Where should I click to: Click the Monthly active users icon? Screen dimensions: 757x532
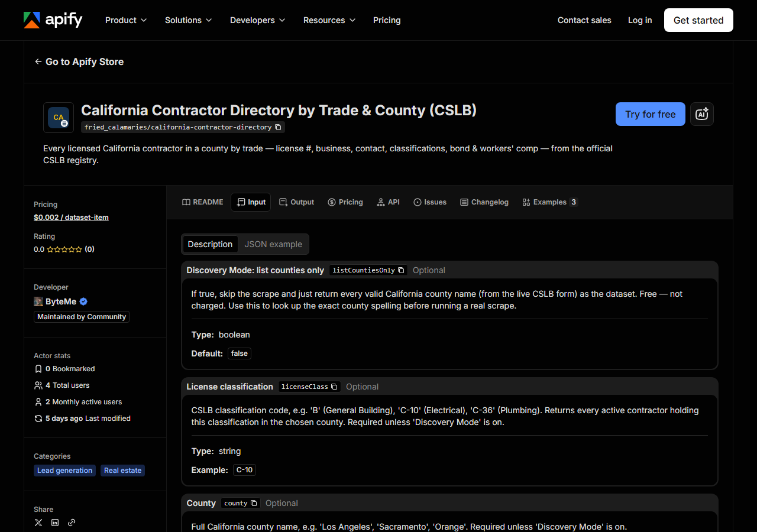pos(38,402)
